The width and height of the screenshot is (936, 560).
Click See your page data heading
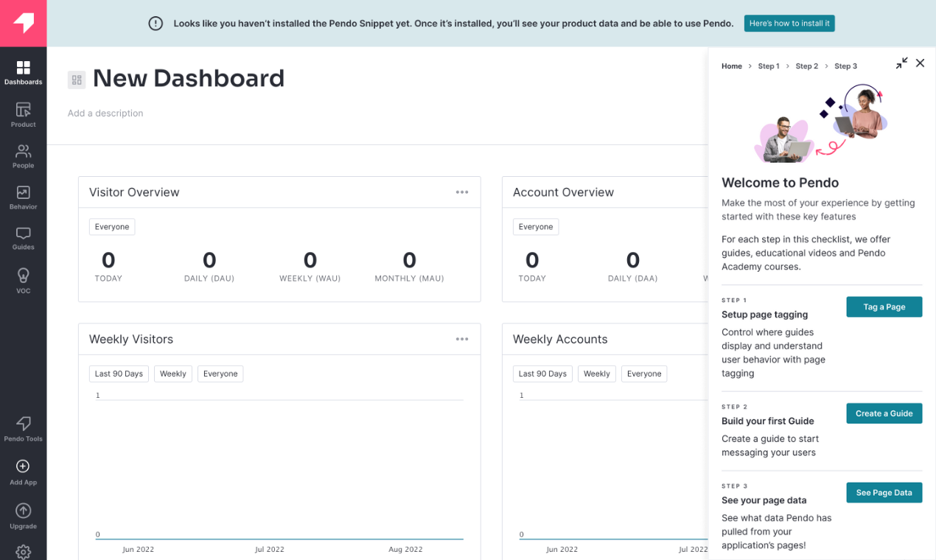(764, 500)
